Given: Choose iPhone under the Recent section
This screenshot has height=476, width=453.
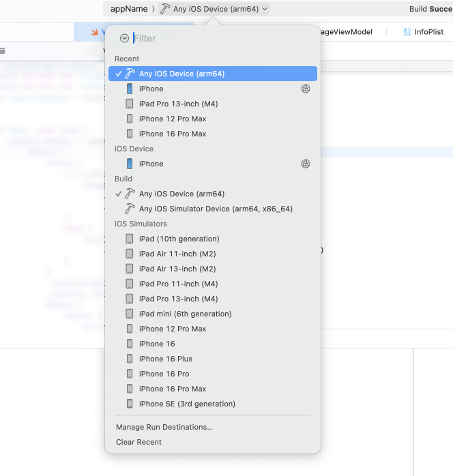Looking at the screenshot, I should tap(213, 89).
